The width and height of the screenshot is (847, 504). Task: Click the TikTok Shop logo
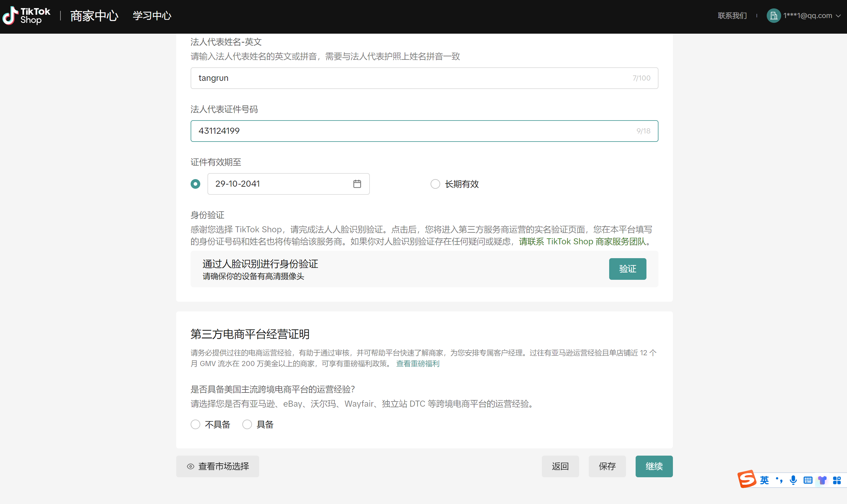[x=26, y=16]
